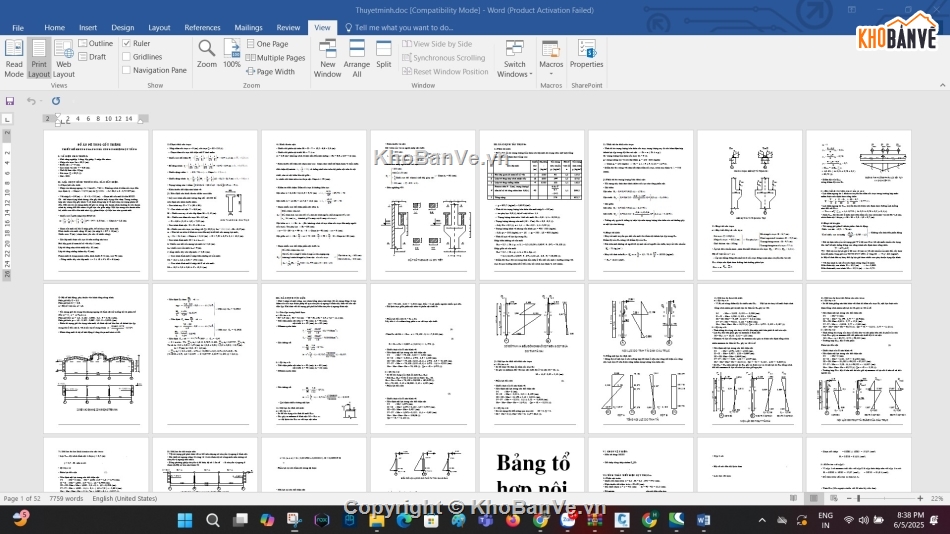Screen dimensions: 950x534
Task: Open Microsoft Edge from taskbar
Action: pos(404,520)
